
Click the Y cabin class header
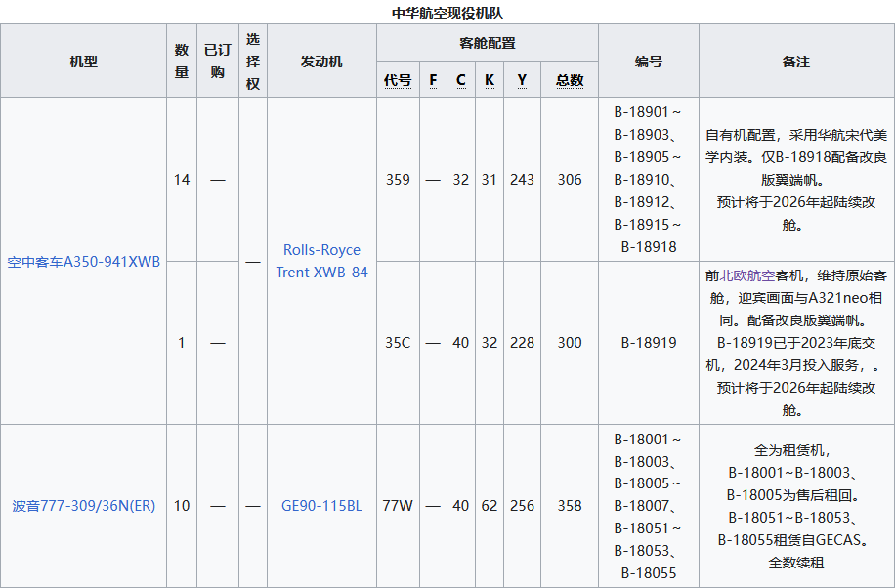523,80
